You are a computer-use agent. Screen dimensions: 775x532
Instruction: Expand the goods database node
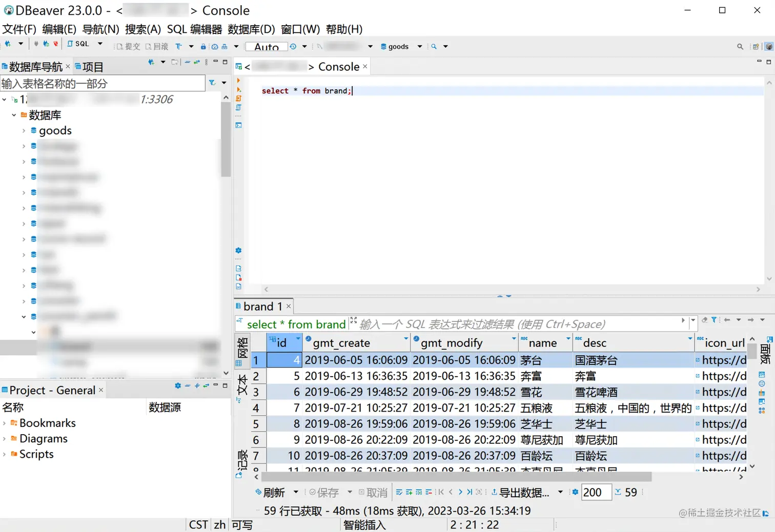(24, 131)
